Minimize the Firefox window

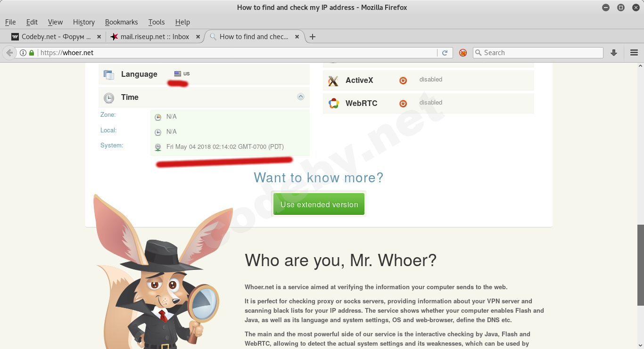coord(606,7)
